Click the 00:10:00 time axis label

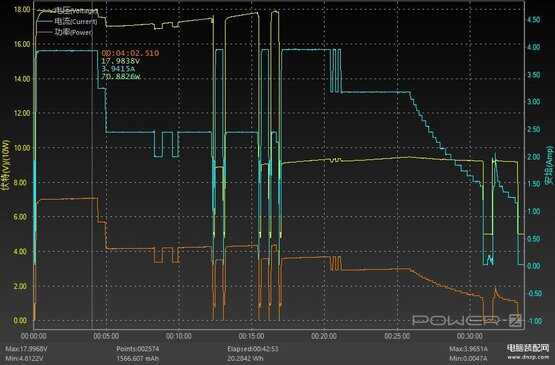[x=178, y=336]
